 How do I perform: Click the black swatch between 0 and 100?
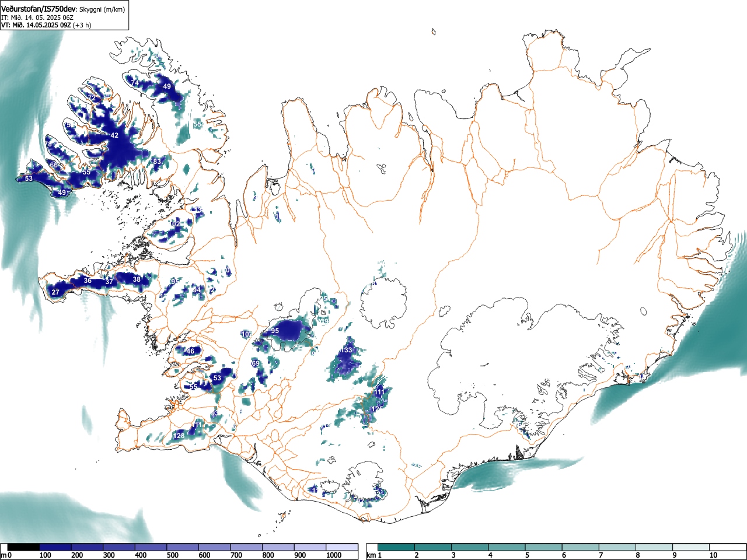tap(23, 547)
